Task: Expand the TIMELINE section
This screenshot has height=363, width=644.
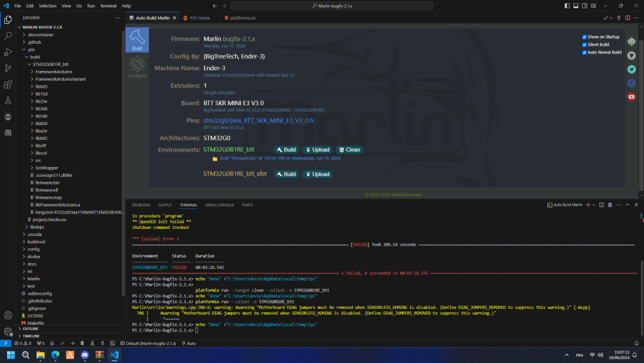Action: pyautogui.click(x=31, y=337)
